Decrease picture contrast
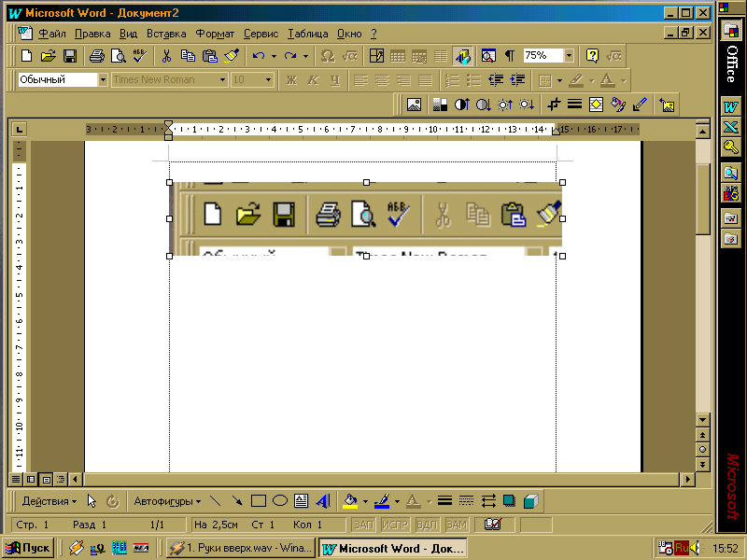Screen dimensions: 747x560 pyautogui.click(x=483, y=105)
